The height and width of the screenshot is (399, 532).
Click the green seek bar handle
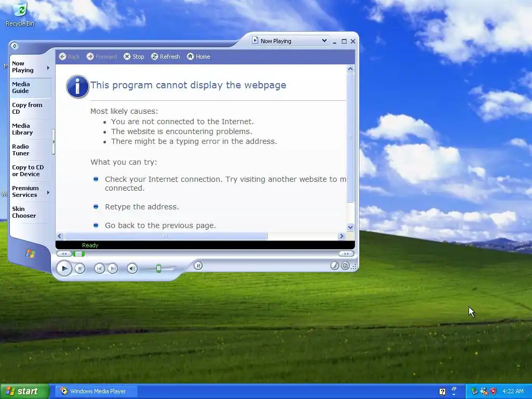79,254
